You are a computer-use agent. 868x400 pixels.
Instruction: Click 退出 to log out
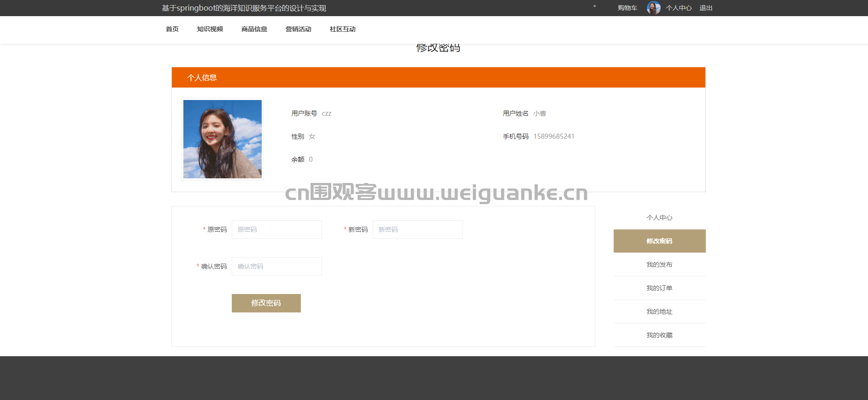click(x=706, y=8)
